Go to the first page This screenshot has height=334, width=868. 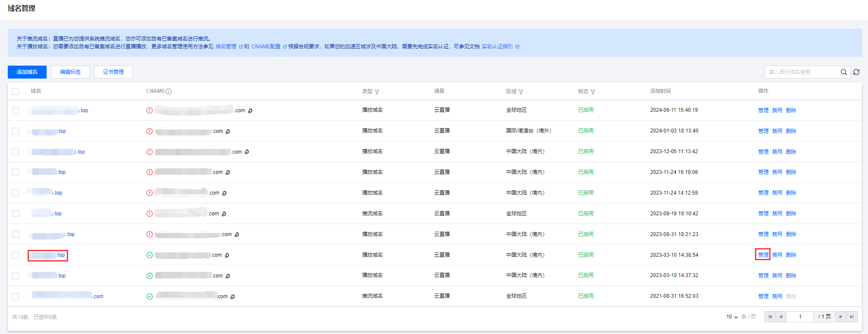770,317
